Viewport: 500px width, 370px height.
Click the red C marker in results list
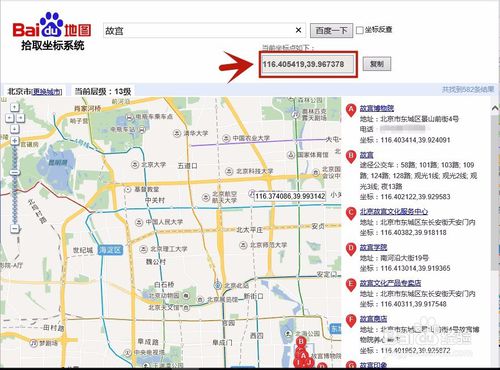tap(351, 213)
